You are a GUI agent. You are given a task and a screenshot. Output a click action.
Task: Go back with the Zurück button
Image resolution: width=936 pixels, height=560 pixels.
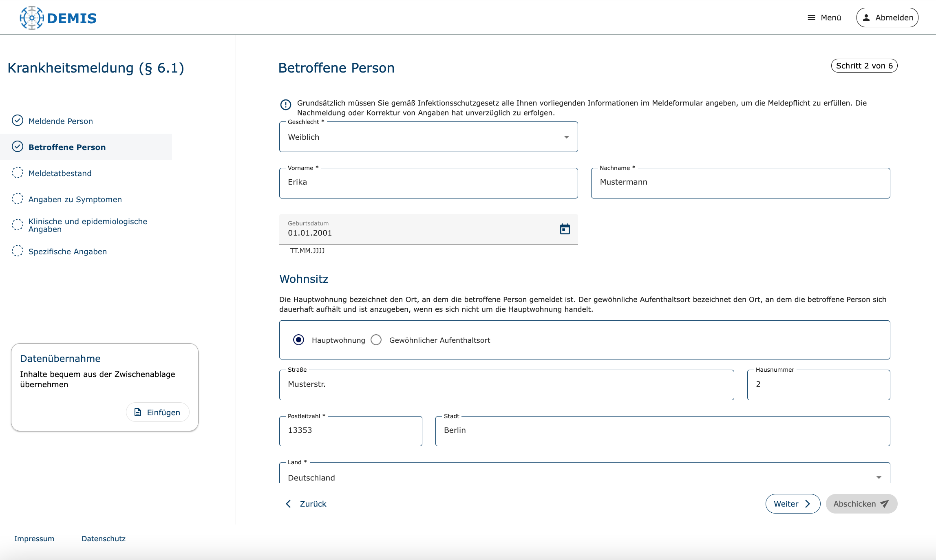tap(306, 504)
